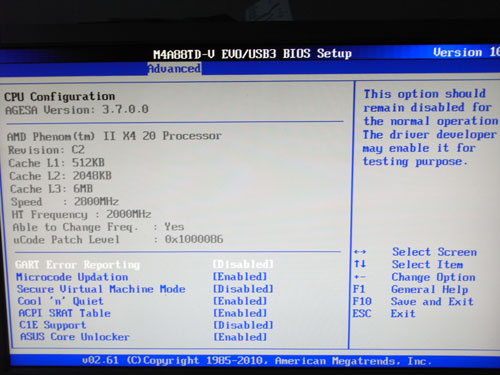Select Microcode Updation setting
The width and height of the screenshot is (500, 375).
[72, 277]
